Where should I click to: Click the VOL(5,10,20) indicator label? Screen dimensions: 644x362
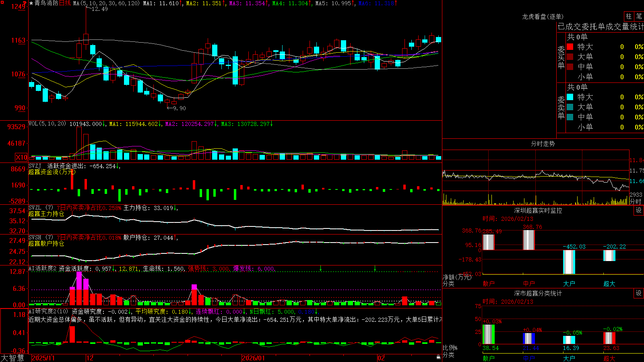[47, 124]
